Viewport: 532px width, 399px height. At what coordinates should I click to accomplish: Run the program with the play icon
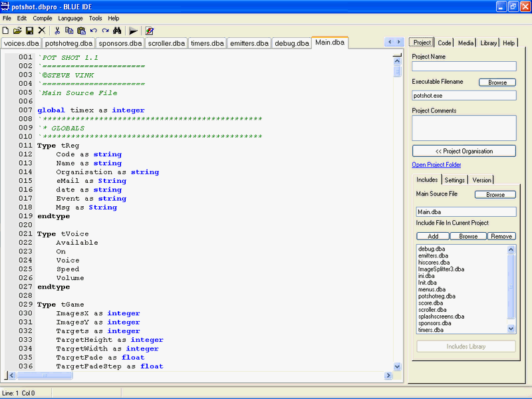click(x=133, y=31)
